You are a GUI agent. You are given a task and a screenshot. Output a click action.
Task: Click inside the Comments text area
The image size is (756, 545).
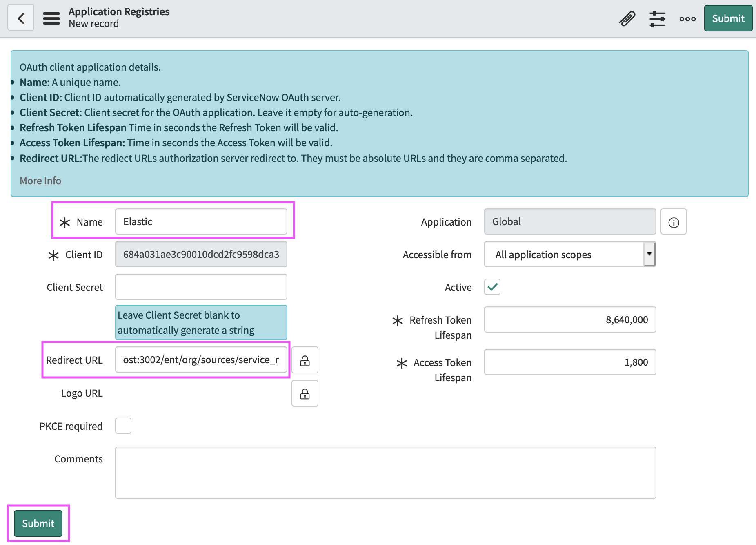click(385, 473)
